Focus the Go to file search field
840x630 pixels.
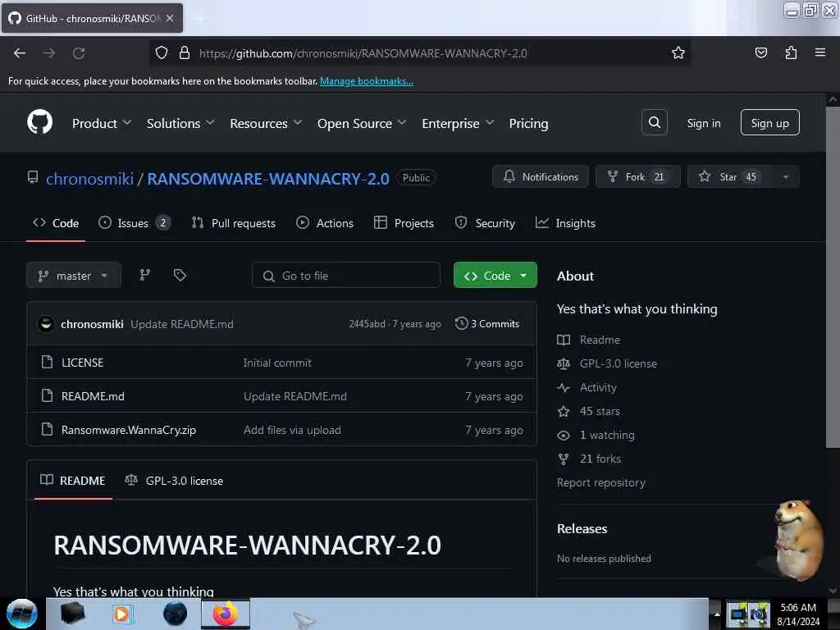[346, 276]
